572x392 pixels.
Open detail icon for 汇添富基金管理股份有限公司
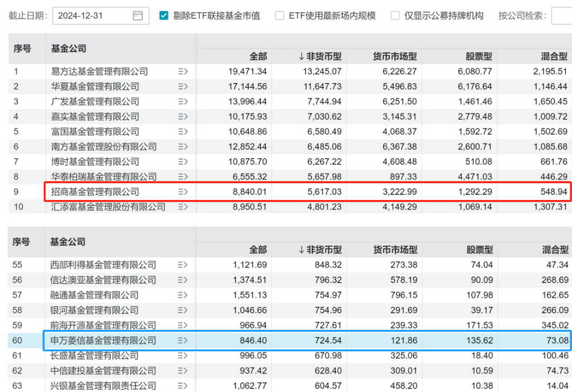tap(183, 207)
